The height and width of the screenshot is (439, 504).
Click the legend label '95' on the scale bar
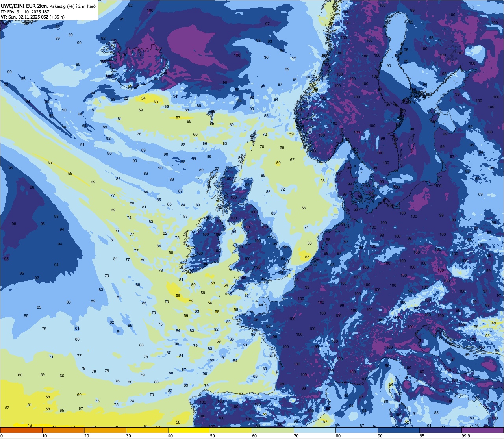(x=422, y=436)
